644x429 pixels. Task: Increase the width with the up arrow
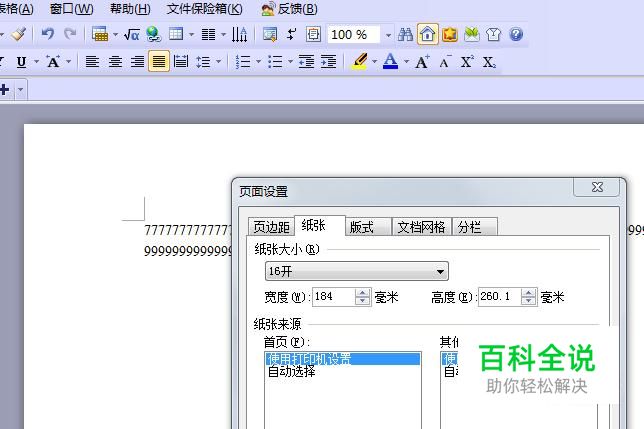point(363,292)
